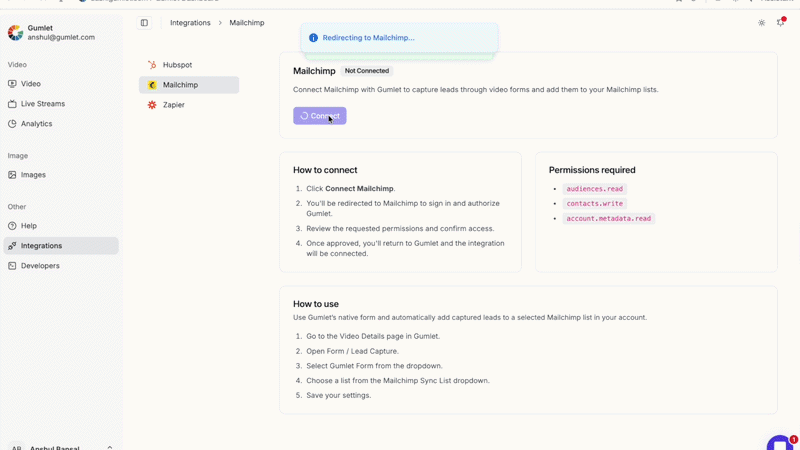Click the Hubspot logo icon

tap(152, 65)
